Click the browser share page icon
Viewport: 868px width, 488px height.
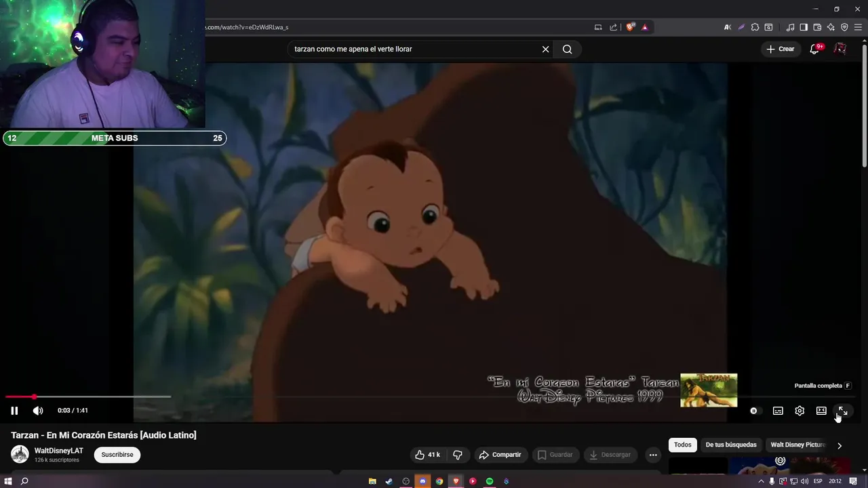(x=613, y=27)
